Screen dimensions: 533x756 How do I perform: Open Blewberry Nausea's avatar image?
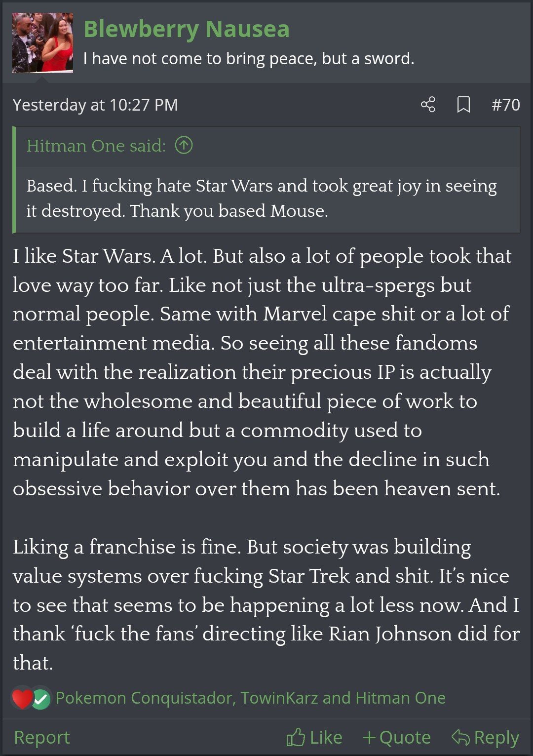[x=43, y=43]
